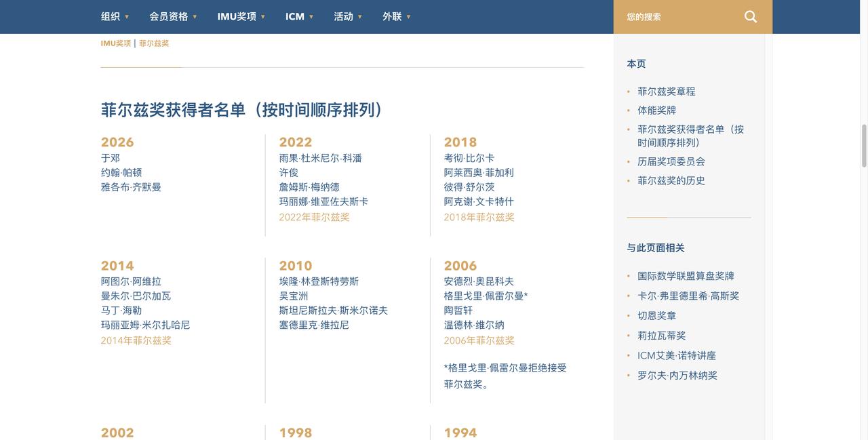Click the name 斯坦尼斯拉夫·斯米尔诺夫
Screen dimensions: 868x440
334,311
